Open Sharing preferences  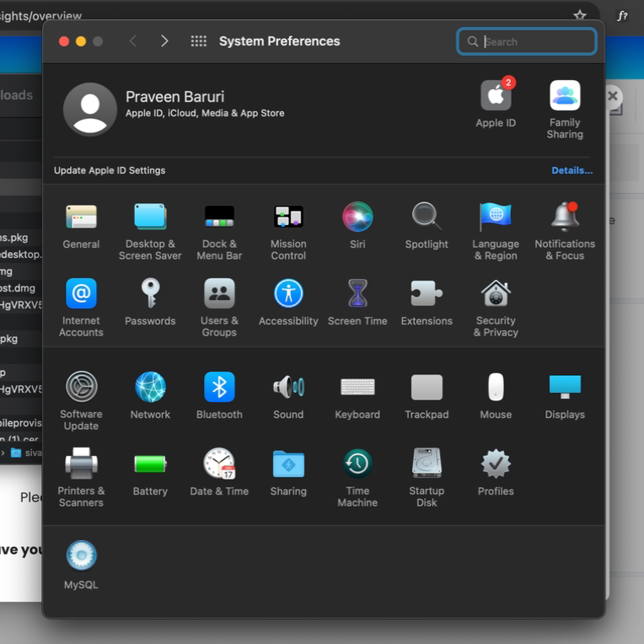[288, 472]
